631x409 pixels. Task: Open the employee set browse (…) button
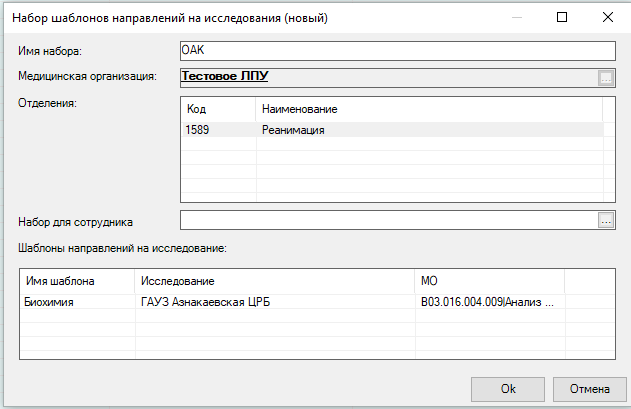604,221
